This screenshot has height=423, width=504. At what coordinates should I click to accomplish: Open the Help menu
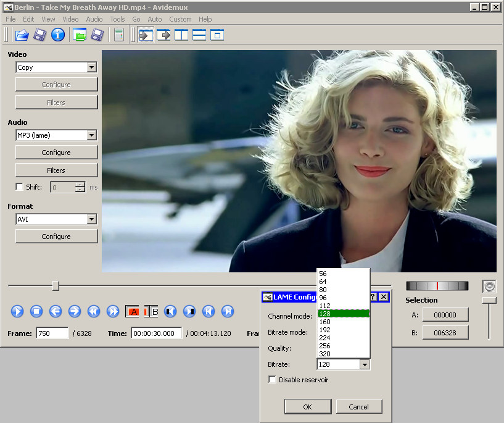tap(205, 19)
